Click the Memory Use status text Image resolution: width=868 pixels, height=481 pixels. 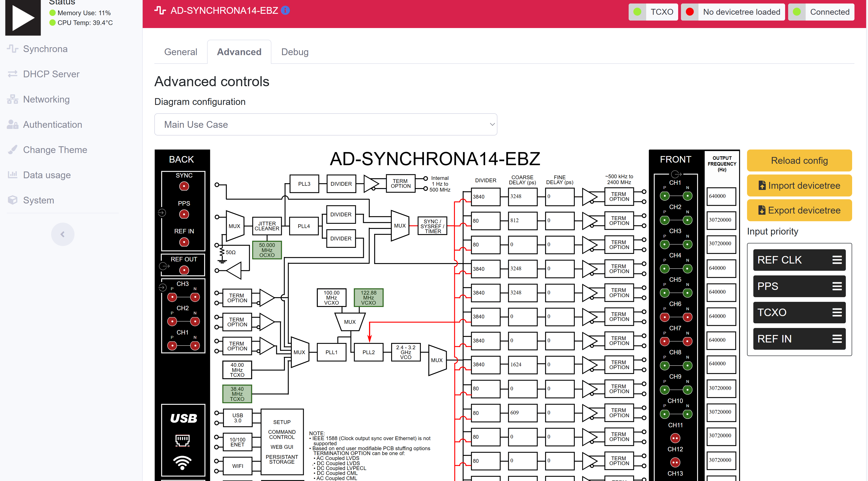[x=84, y=13]
